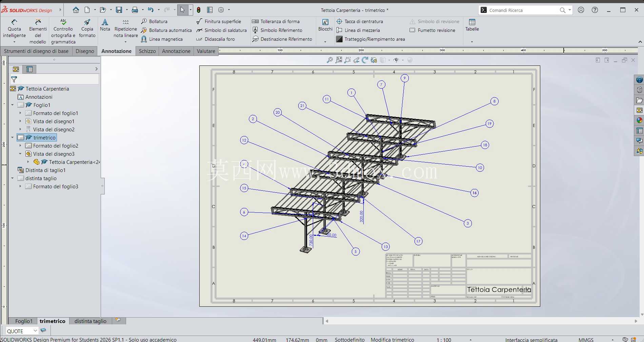Click the add sheet button after the tabs
The height and width of the screenshot is (342, 644).
click(118, 320)
